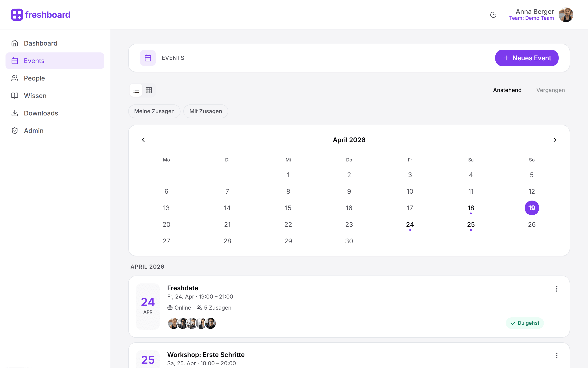Show Vergangen past events
This screenshot has height=368, width=588.
tap(551, 90)
